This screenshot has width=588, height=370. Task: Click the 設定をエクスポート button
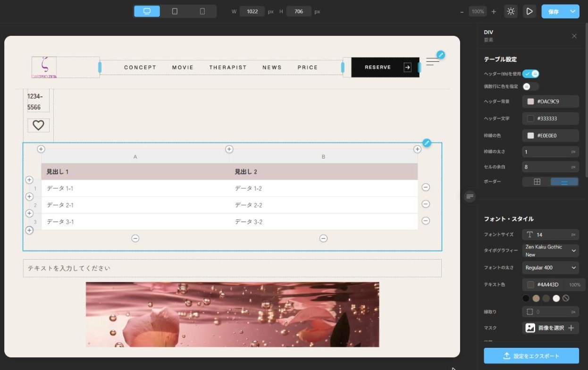tap(531, 356)
